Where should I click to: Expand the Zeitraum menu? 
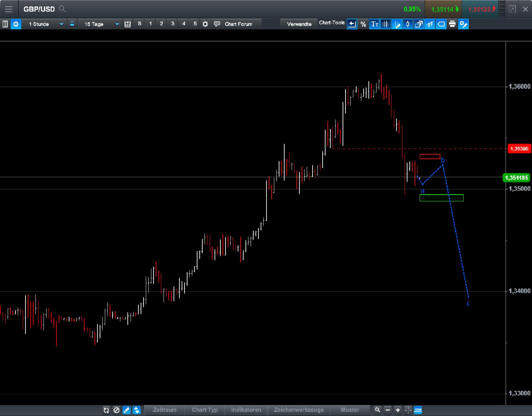(x=165, y=410)
